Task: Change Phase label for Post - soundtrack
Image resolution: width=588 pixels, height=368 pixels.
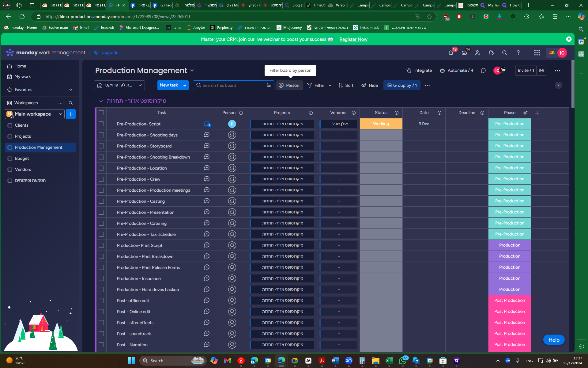Action: coord(510,334)
